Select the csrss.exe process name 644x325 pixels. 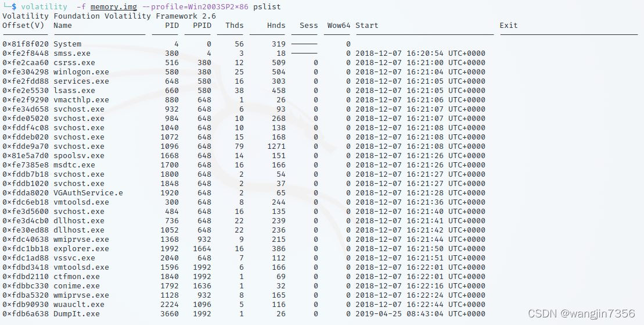[74, 63]
